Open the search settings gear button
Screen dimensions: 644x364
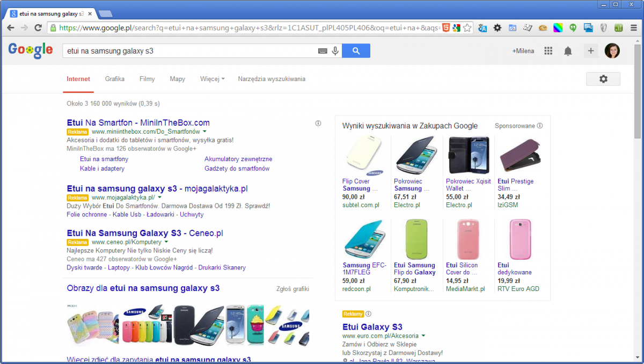pos(603,79)
